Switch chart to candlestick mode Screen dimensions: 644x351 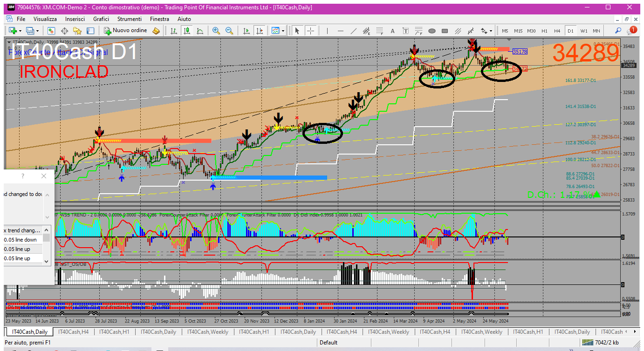[186, 31]
